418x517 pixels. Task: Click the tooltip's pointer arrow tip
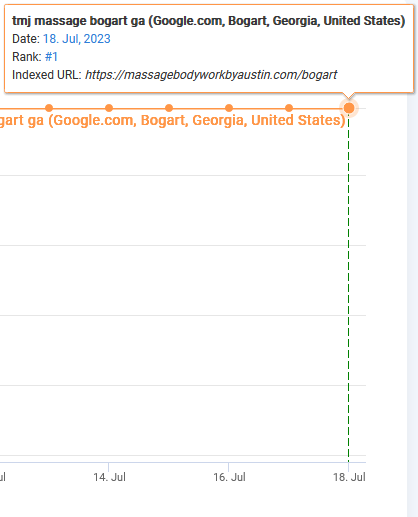(349, 97)
